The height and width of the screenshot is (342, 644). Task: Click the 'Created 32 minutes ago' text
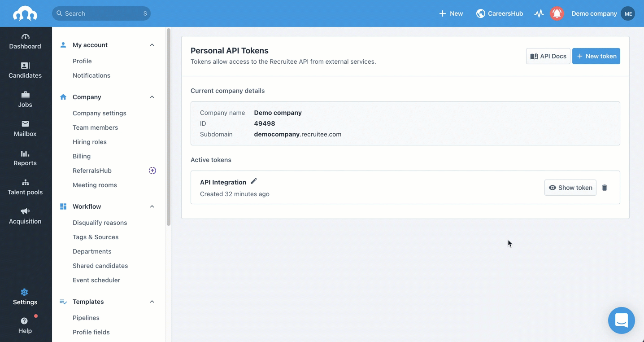click(235, 194)
